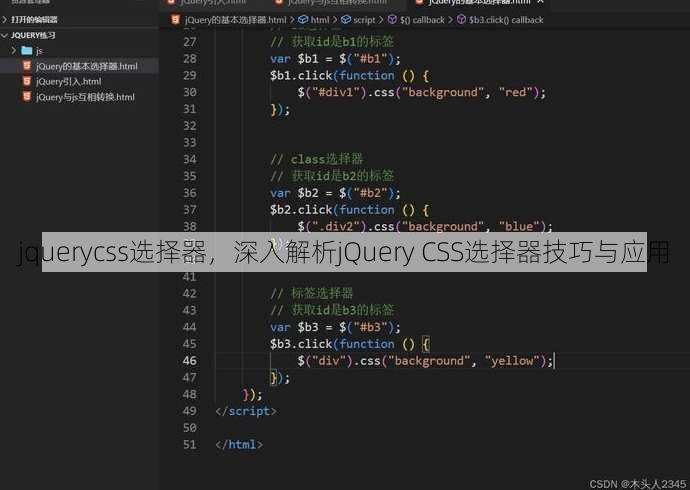This screenshot has height=490, width=690.
Task: Click the cube icon before script breadcrumb
Action: [346, 20]
